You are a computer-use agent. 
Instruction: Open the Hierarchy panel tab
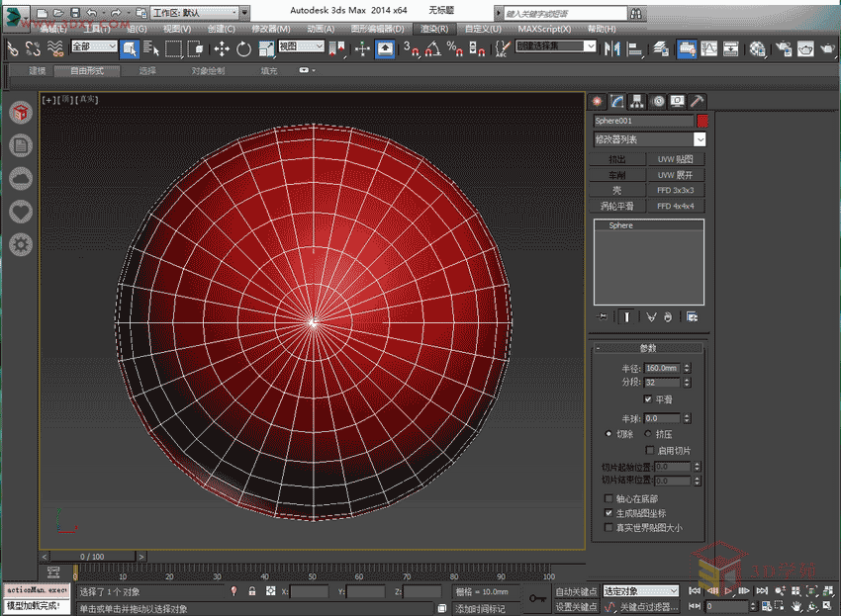pos(637,101)
